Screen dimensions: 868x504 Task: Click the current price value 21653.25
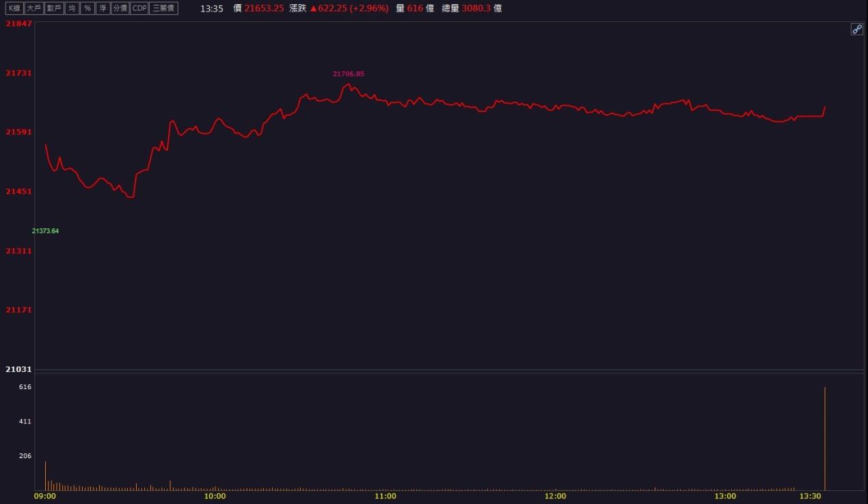264,8
